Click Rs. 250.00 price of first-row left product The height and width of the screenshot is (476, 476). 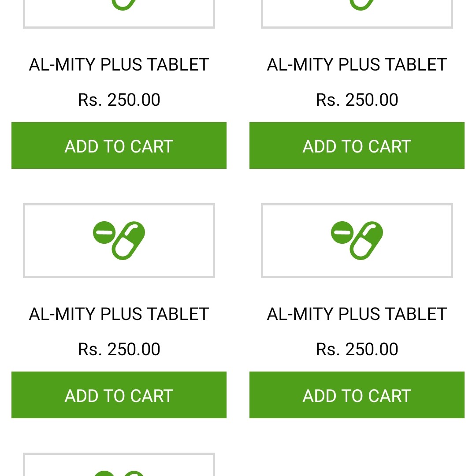coord(119,100)
